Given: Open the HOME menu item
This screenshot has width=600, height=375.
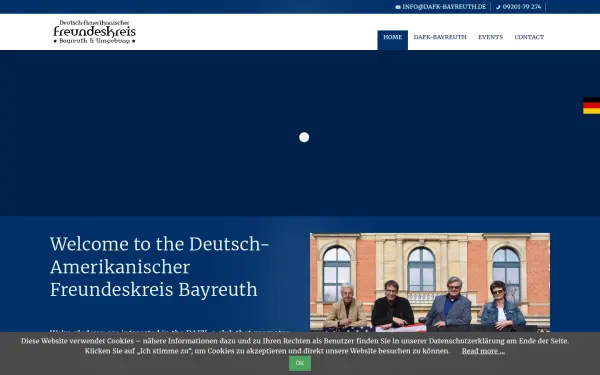Looking at the screenshot, I should 393,40.
